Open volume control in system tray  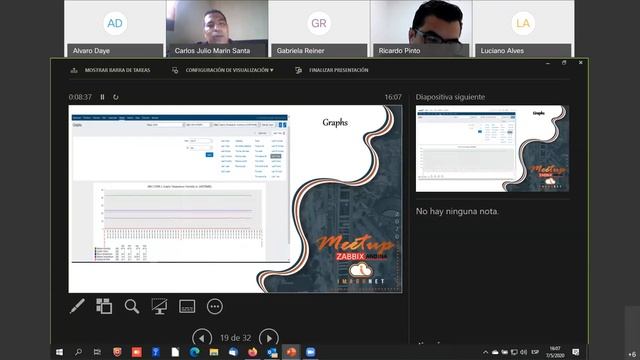pyautogui.click(x=524, y=352)
